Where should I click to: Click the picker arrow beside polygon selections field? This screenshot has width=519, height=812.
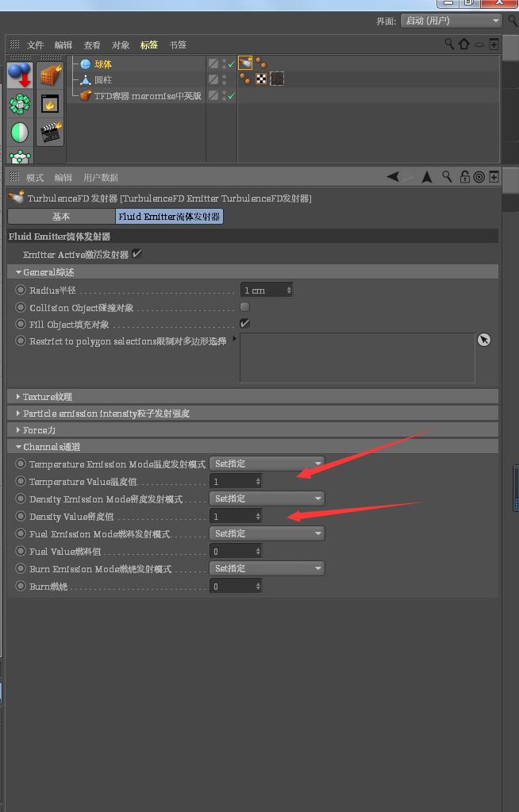click(x=484, y=340)
